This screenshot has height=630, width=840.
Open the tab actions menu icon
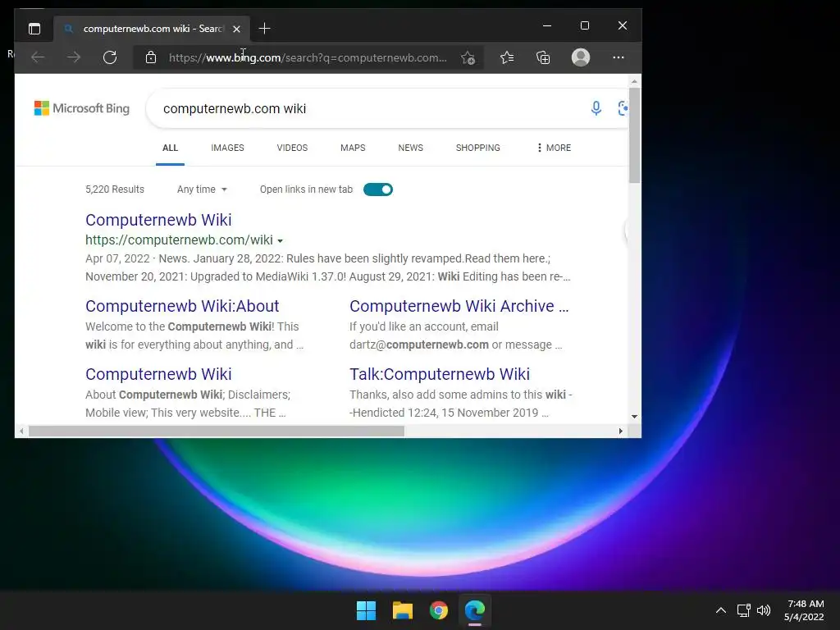point(34,29)
